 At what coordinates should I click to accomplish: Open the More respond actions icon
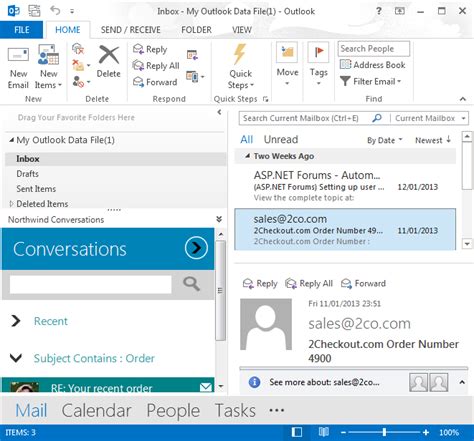point(195,77)
